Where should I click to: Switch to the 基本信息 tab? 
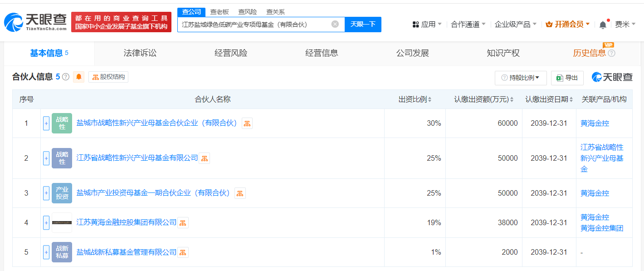point(49,53)
